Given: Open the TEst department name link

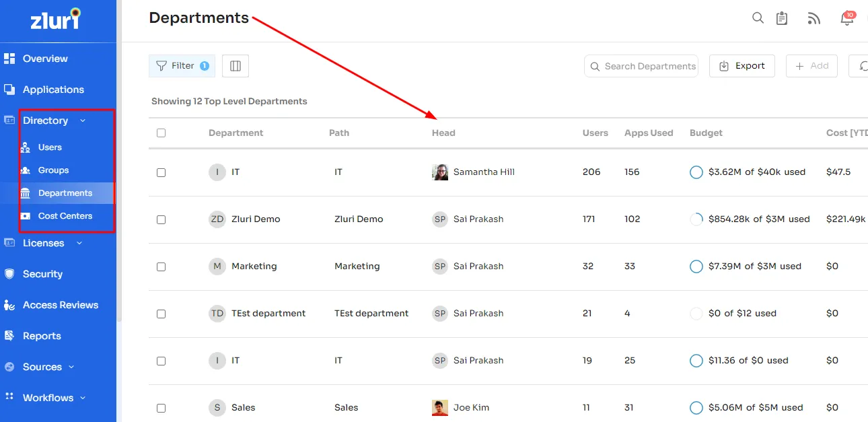Looking at the screenshot, I should [268, 314].
